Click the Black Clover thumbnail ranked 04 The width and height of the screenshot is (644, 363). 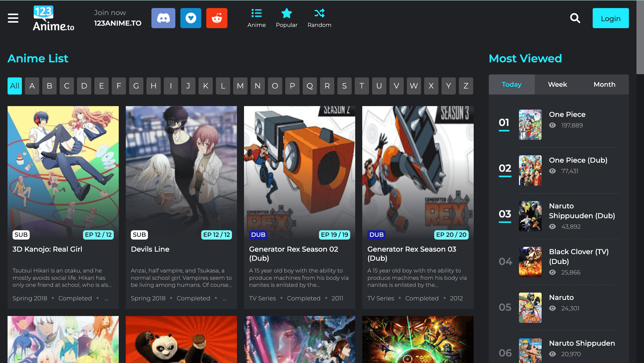tap(530, 262)
